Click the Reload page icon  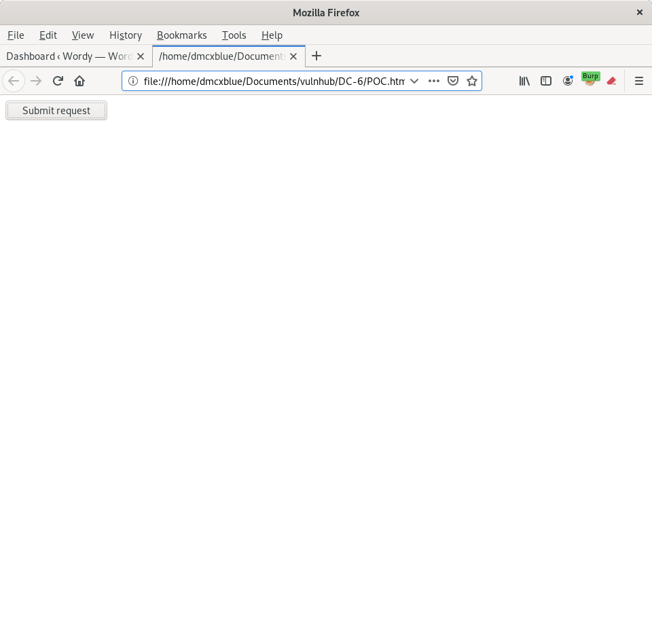(x=58, y=81)
